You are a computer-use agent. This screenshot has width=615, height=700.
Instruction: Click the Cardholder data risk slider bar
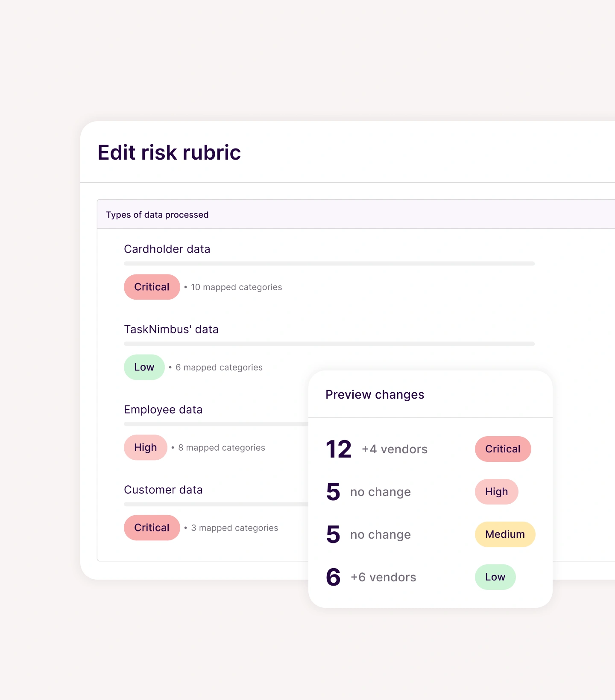(x=329, y=263)
